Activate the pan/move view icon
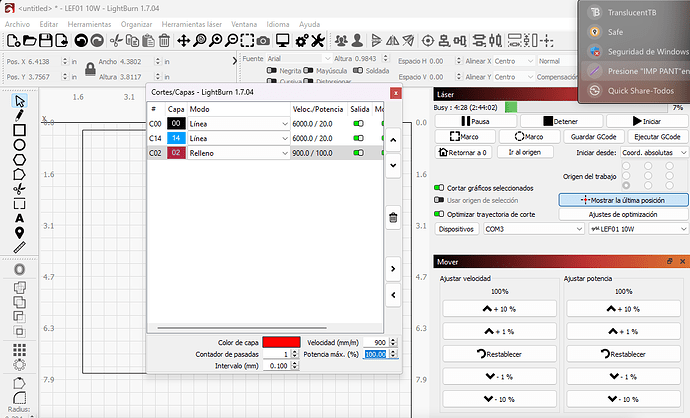Image resolution: width=690 pixels, height=418 pixels. tap(183, 41)
